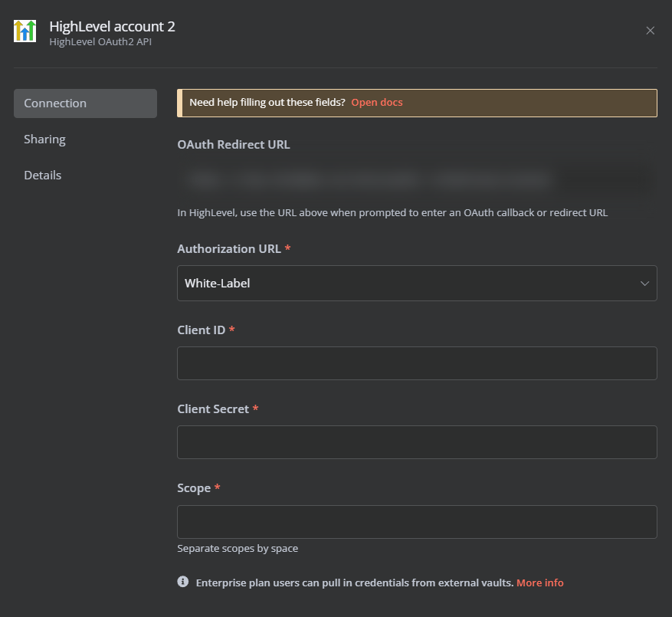Click the redirect URL instruction text about HighLevel
Viewport: 672px width, 617px height.
pyautogui.click(x=392, y=212)
